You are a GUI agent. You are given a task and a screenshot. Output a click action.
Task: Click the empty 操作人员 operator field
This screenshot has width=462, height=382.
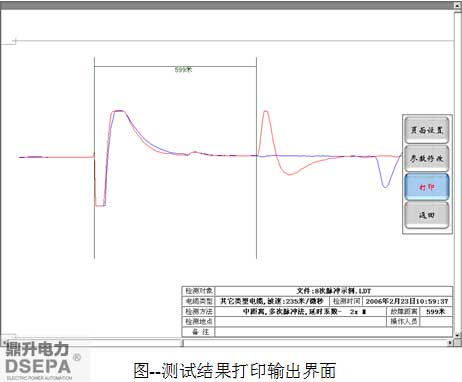pos(436,322)
